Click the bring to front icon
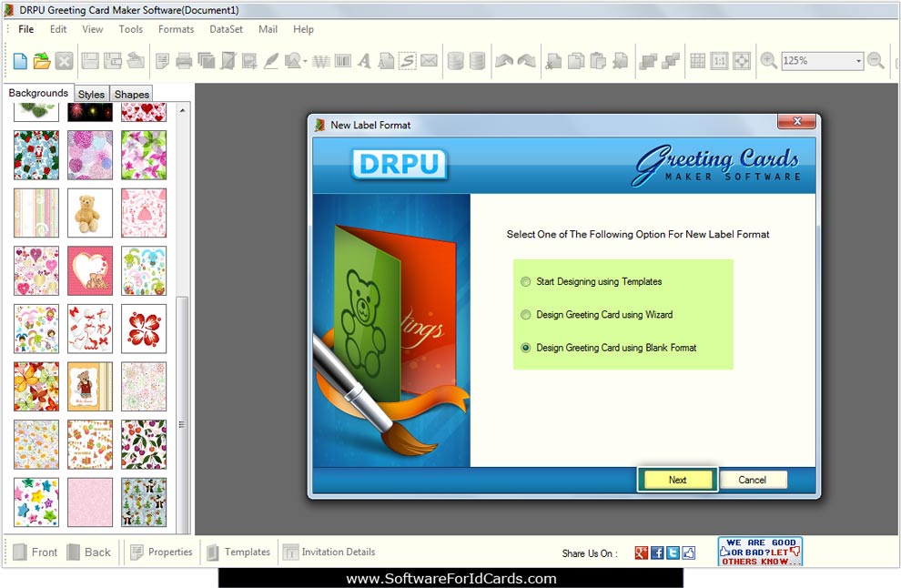The width and height of the screenshot is (901, 588). [x=648, y=60]
